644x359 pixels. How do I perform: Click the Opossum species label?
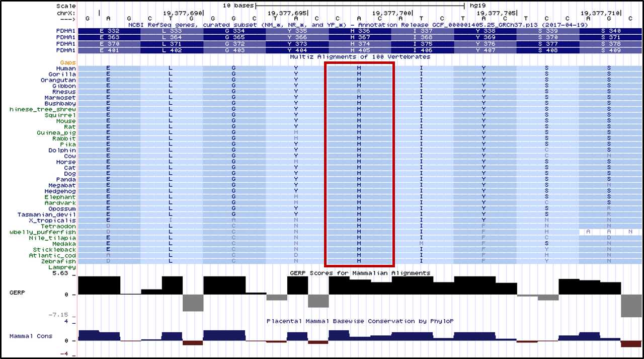pos(62,209)
